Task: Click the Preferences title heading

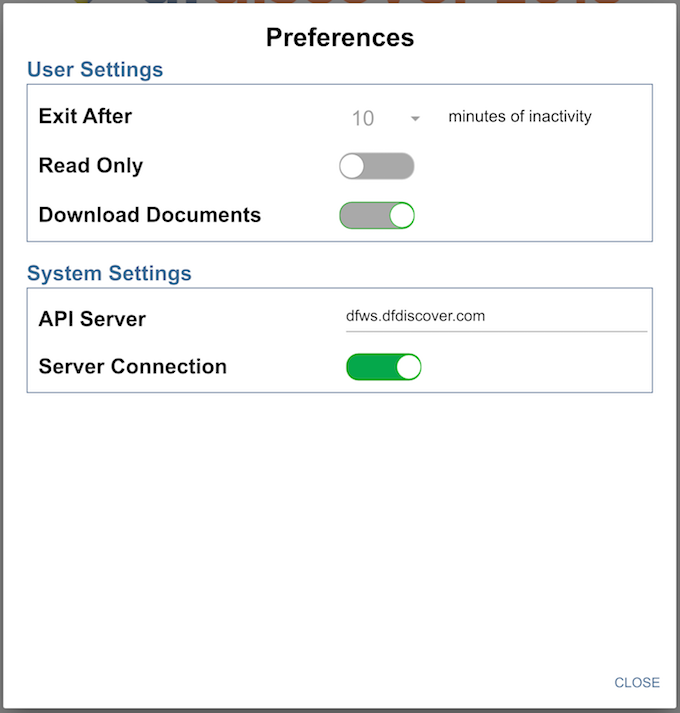Action: point(340,38)
